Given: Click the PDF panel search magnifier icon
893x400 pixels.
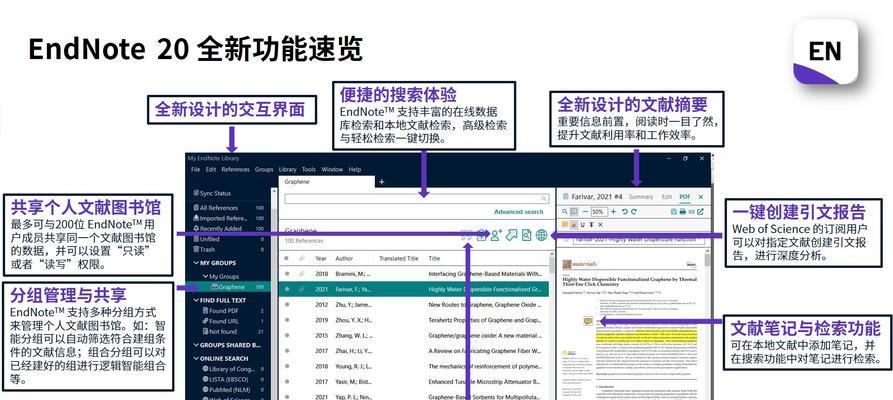Looking at the screenshot, I should pos(564,211).
